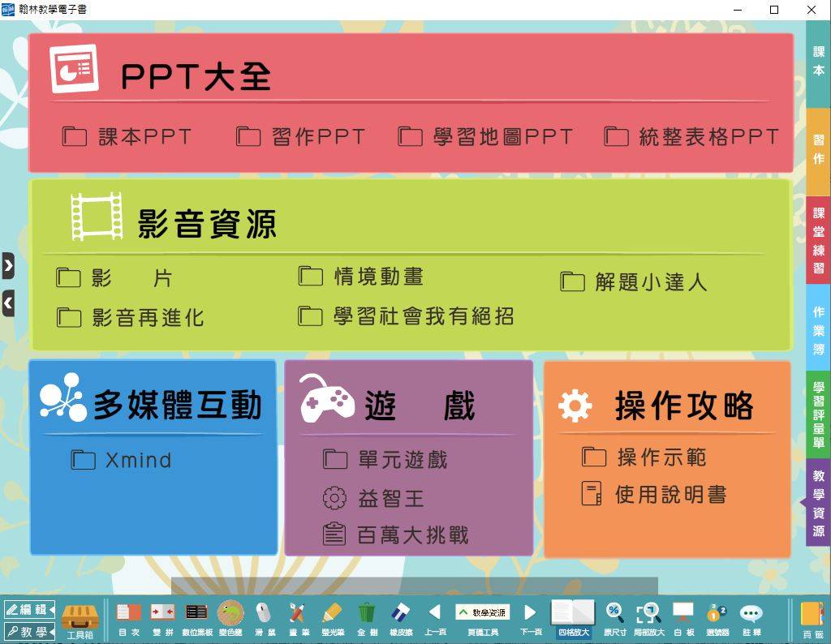Select the 變色龍 chameleon tool

(x=230, y=619)
